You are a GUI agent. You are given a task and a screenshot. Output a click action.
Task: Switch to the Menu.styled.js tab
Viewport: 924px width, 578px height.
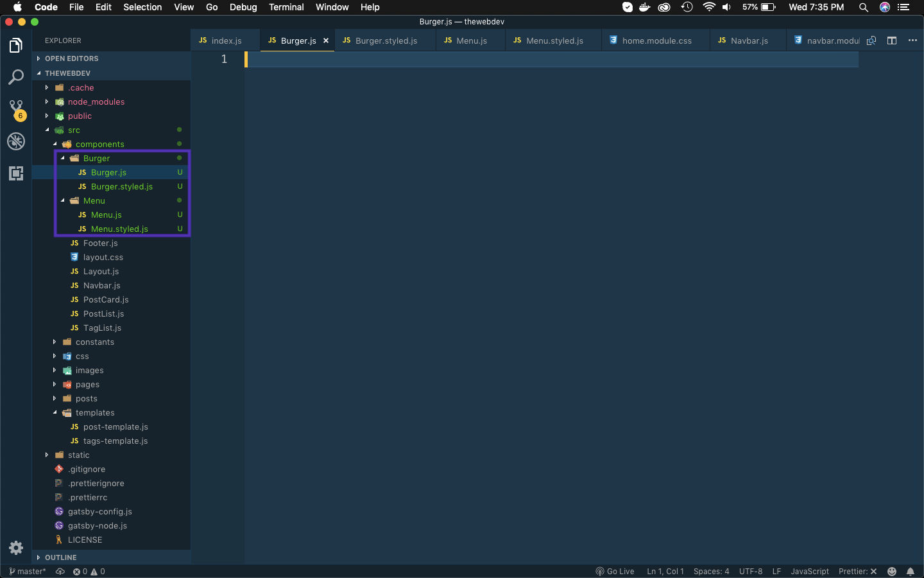[x=554, y=40]
